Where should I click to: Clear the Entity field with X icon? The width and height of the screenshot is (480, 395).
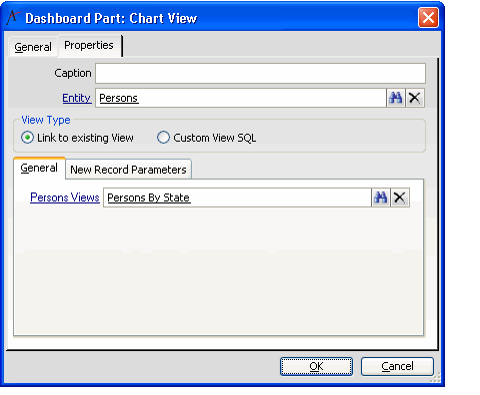(415, 98)
